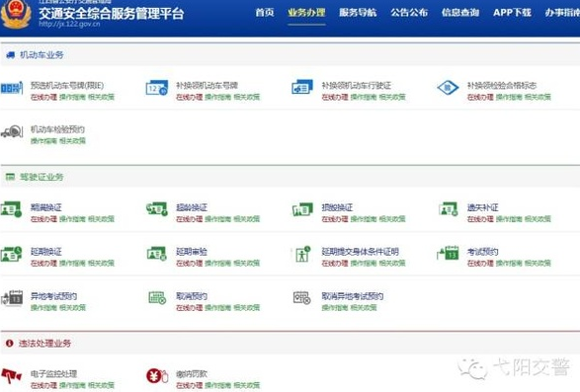This screenshot has width=580, height=392.
Task: Click 相关政策 under 超龄换证
Action: click(247, 219)
